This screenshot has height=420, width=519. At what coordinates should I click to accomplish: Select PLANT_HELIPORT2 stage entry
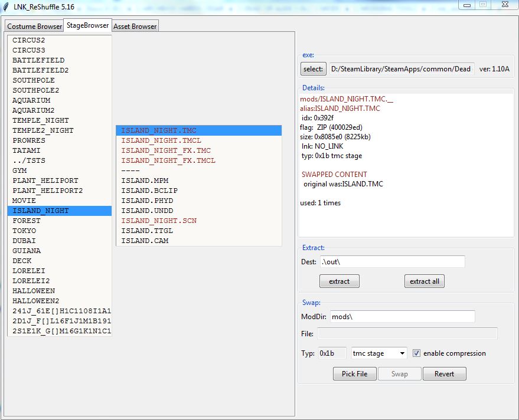[60, 191]
